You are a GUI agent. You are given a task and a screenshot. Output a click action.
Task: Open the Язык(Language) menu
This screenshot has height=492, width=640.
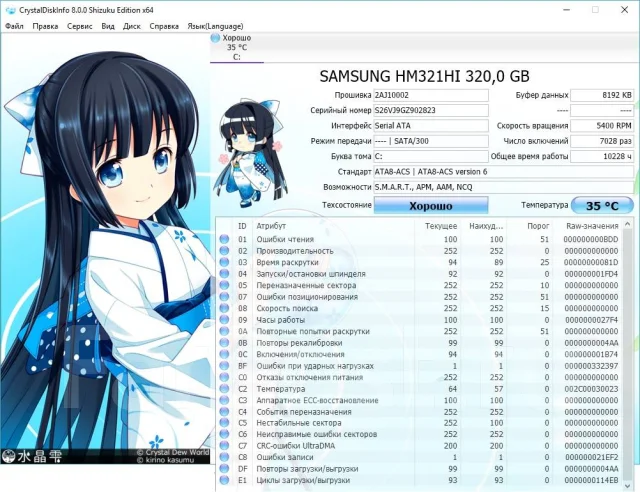tap(215, 26)
